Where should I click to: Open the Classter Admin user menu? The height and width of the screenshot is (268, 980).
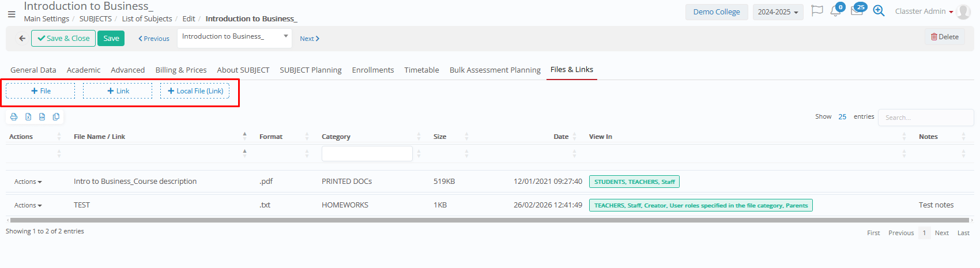[924, 12]
